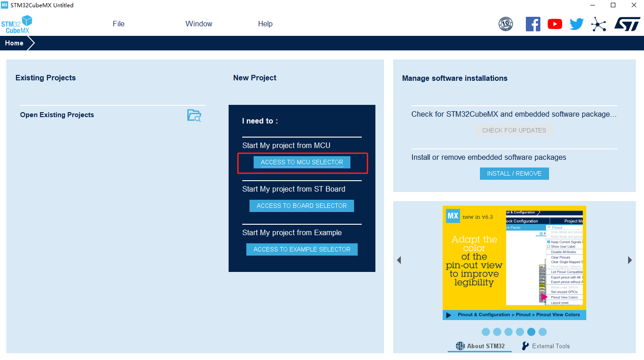The width and height of the screenshot is (644, 360).
Task: Click the Manage software installations heading
Action: (x=454, y=78)
